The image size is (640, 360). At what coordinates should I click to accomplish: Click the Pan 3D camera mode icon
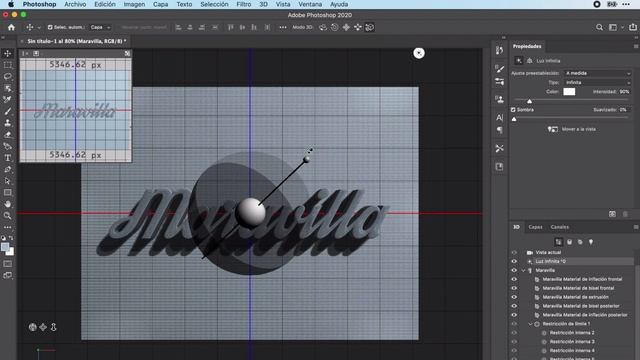click(346, 27)
